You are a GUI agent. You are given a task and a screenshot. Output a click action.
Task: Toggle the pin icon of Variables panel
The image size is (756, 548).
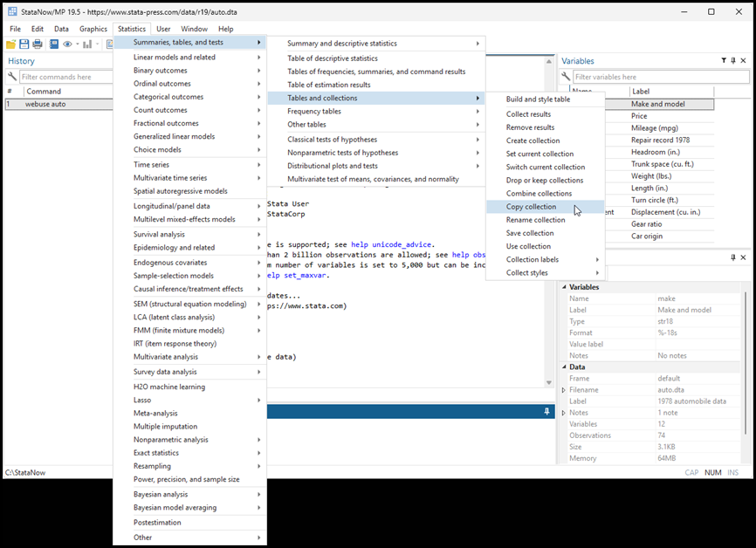click(733, 61)
